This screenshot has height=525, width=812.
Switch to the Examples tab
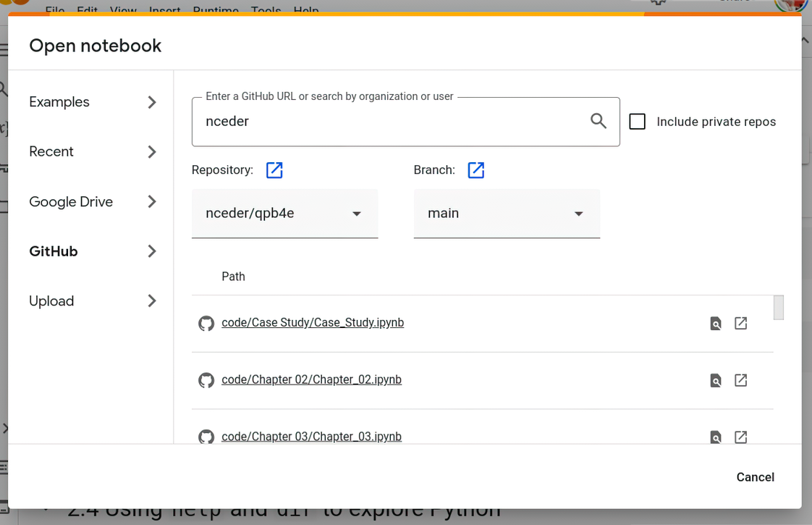(92, 102)
